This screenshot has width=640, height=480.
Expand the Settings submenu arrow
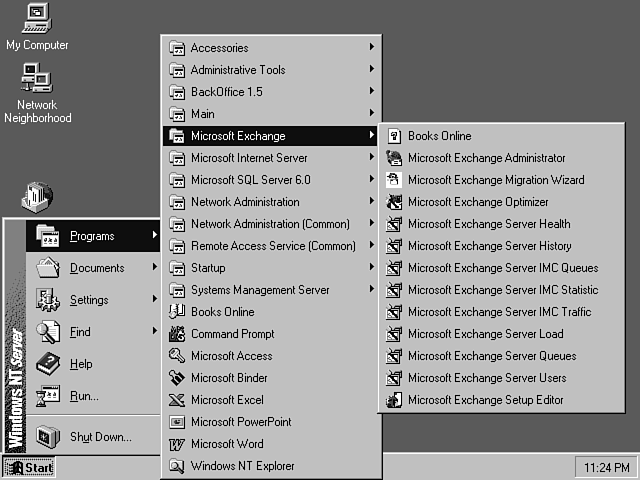click(155, 299)
